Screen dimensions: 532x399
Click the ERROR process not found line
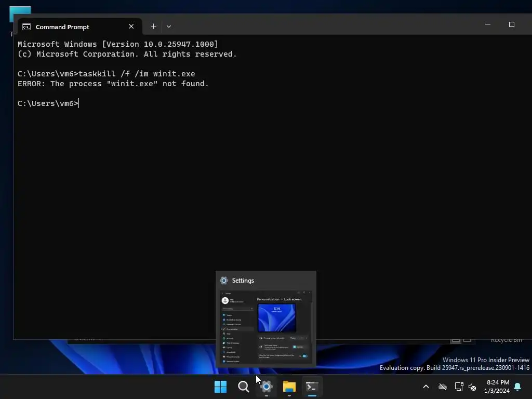click(x=113, y=84)
